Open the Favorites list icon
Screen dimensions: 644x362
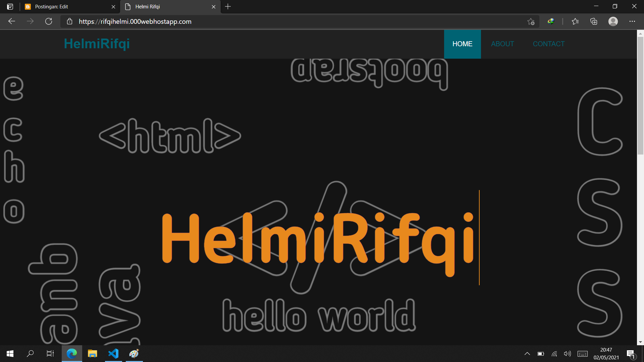(575, 21)
